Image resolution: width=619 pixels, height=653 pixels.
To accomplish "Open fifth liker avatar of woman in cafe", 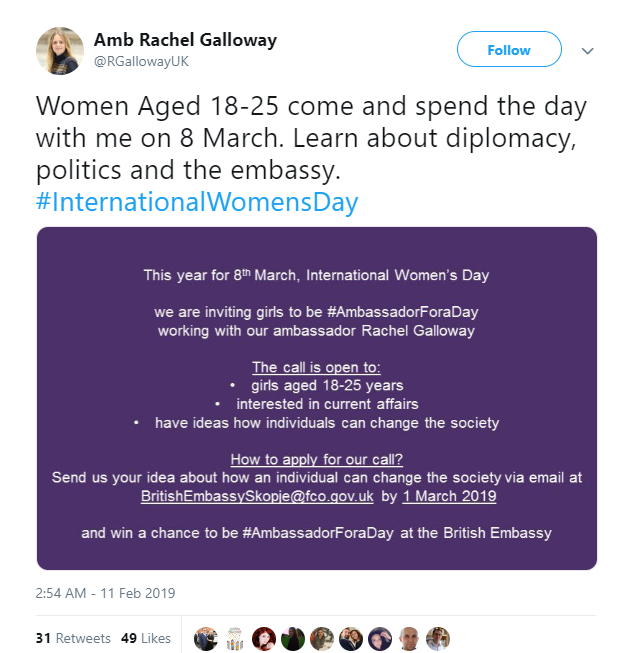I will pyautogui.click(x=322, y=638).
